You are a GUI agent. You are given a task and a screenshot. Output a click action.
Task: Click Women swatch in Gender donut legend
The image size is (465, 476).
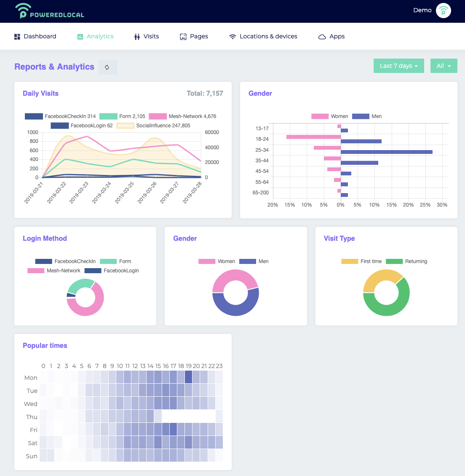click(207, 261)
